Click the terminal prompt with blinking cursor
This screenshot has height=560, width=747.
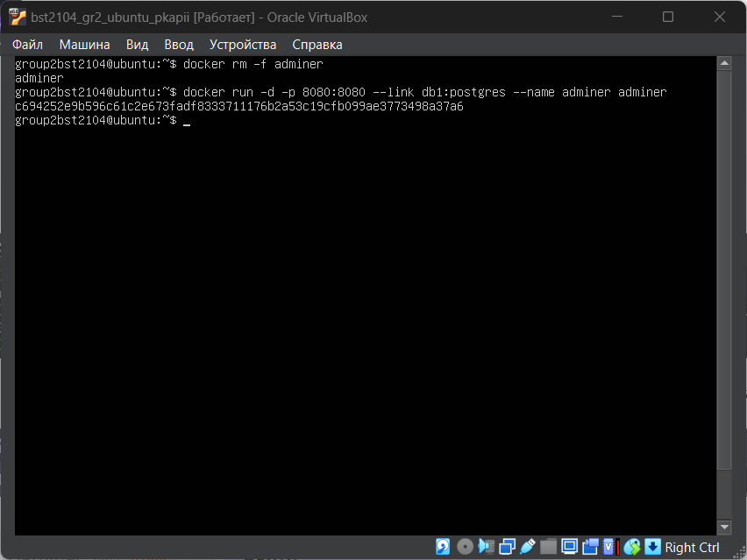[x=103, y=120]
